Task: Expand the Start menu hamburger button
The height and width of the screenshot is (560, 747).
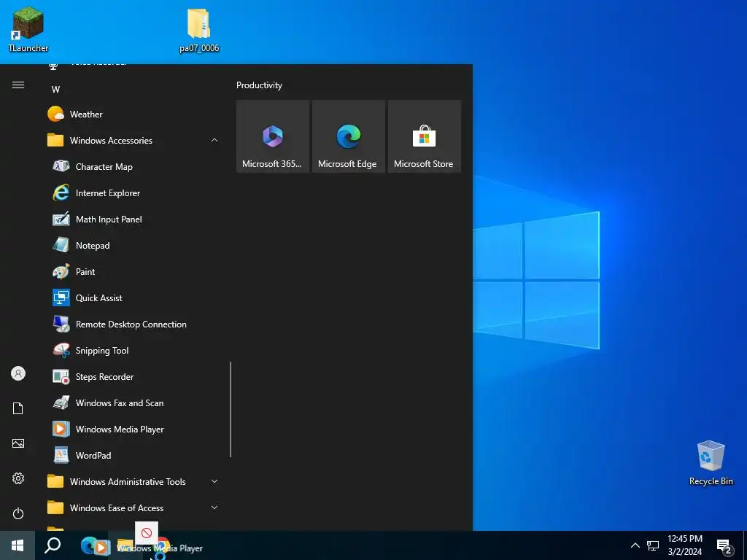Action: pos(18,85)
